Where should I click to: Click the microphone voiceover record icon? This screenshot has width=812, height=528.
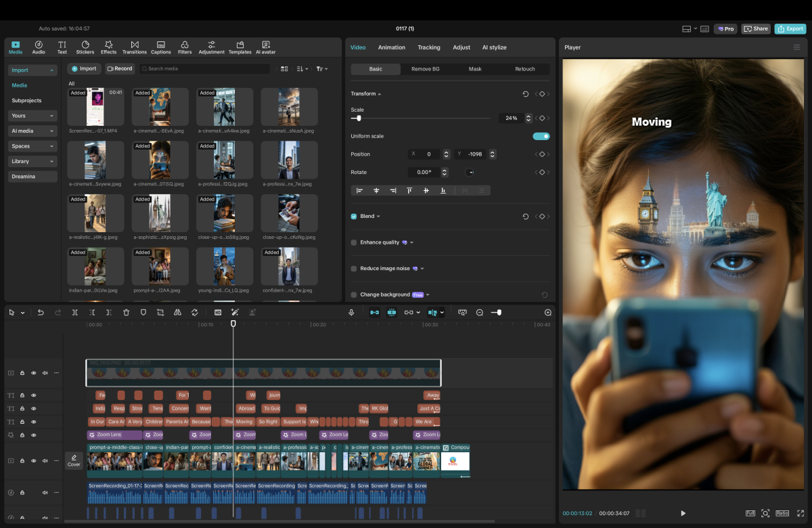click(x=351, y=313)
